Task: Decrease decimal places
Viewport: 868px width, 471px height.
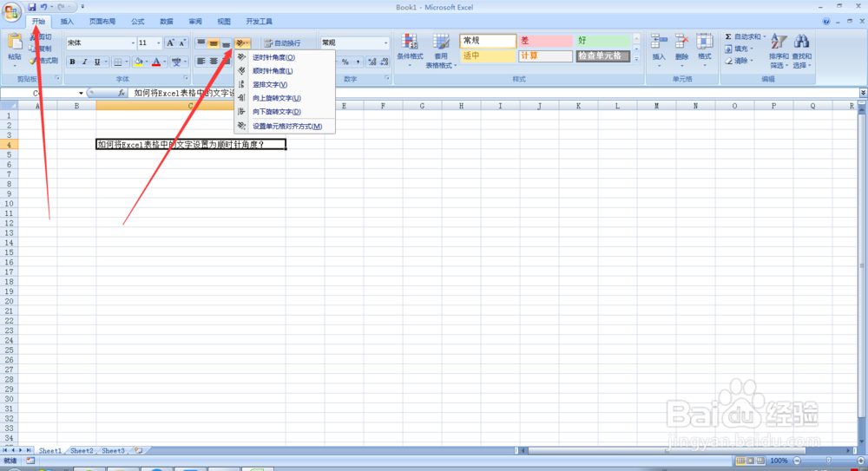Action: click(x=385, y=62)
